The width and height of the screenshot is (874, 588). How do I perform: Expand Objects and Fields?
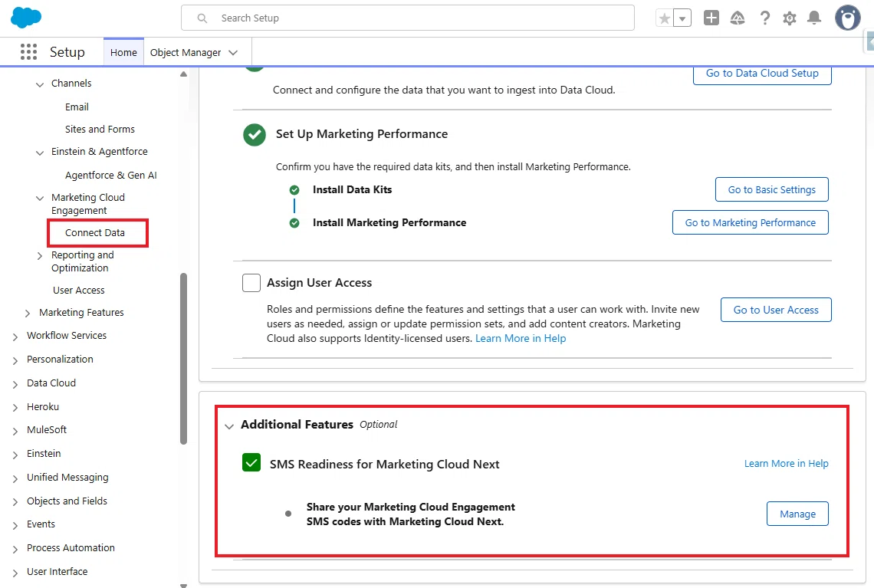15,501
